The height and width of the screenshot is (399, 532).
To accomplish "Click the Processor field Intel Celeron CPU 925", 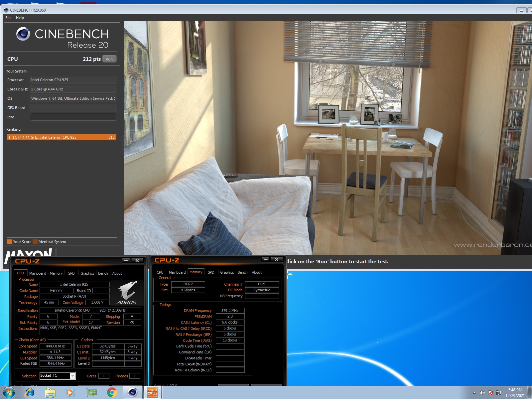I will point(73,80).
